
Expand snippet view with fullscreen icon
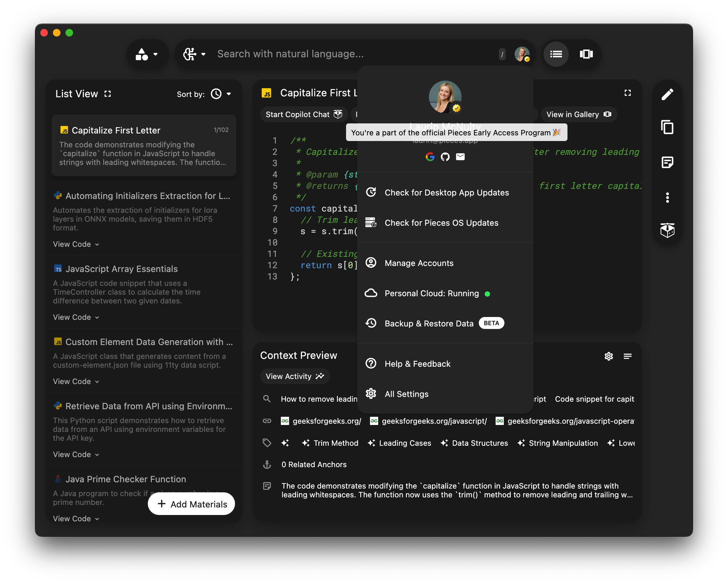click(627, 93)
